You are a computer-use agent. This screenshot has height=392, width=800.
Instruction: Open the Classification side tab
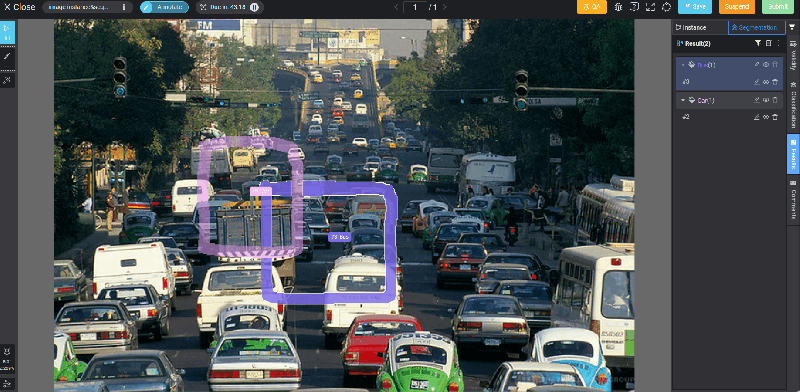(793, 105)
